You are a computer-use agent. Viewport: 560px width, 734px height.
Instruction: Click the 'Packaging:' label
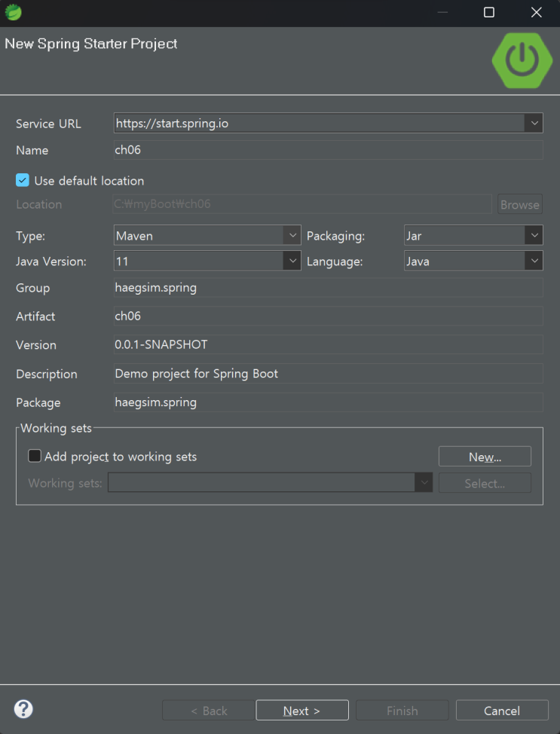[x=335, y=236]
